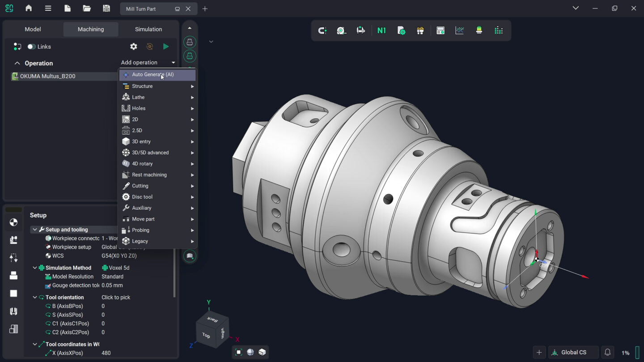The height and width of the screenshot is (362, 644).
Task: Select the measuring tape tool in toolbar
Action: (341, 30)
